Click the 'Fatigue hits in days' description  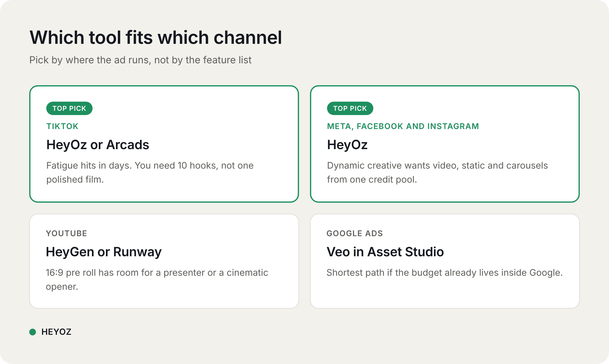[150, 173]
